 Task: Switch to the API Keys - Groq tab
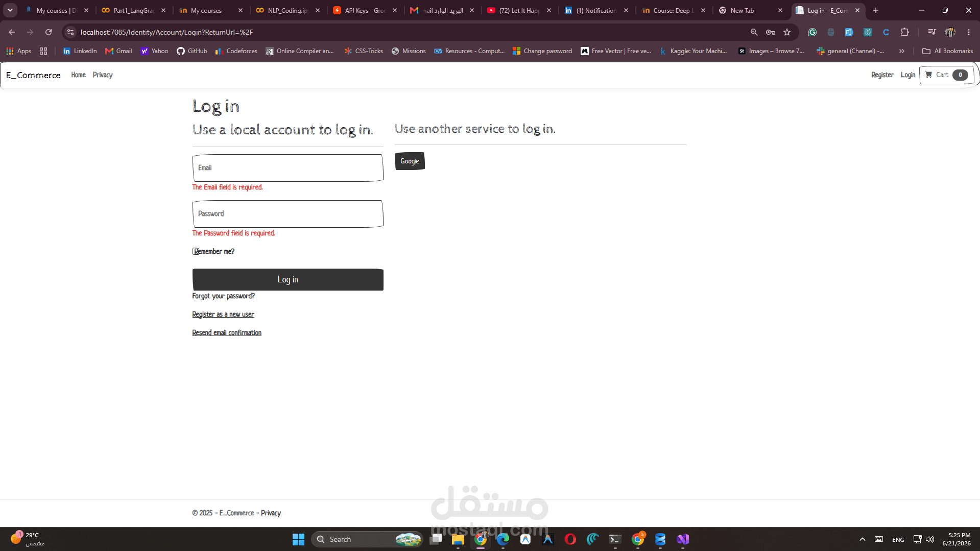[x=366, y=10]
